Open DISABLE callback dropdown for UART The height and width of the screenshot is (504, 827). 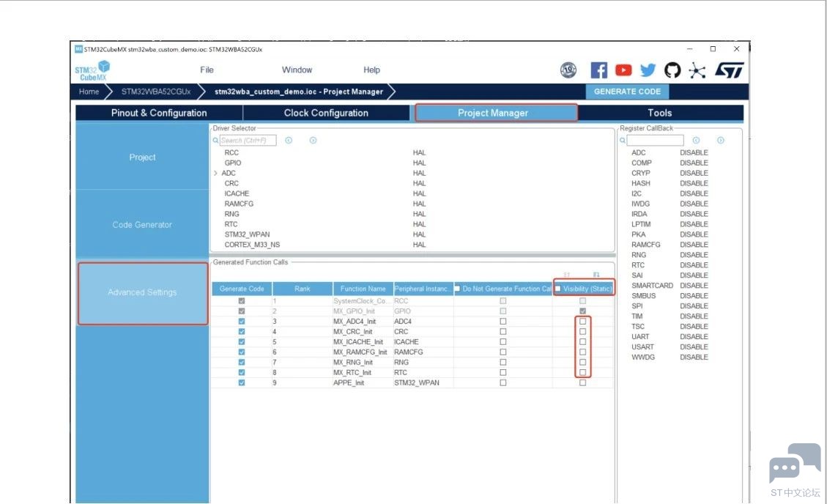coord(694,336)
